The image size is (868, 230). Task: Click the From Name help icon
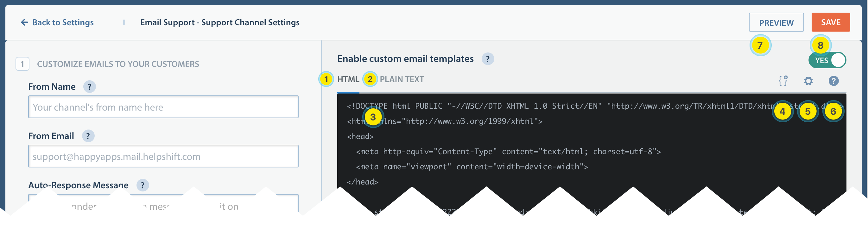(89, 87)
